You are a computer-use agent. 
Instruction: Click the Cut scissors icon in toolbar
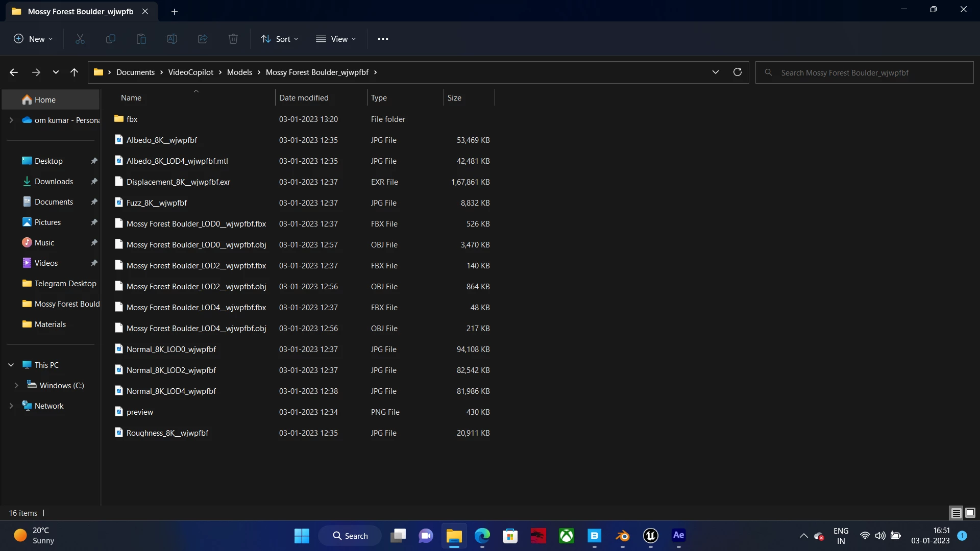coord(80,39)
